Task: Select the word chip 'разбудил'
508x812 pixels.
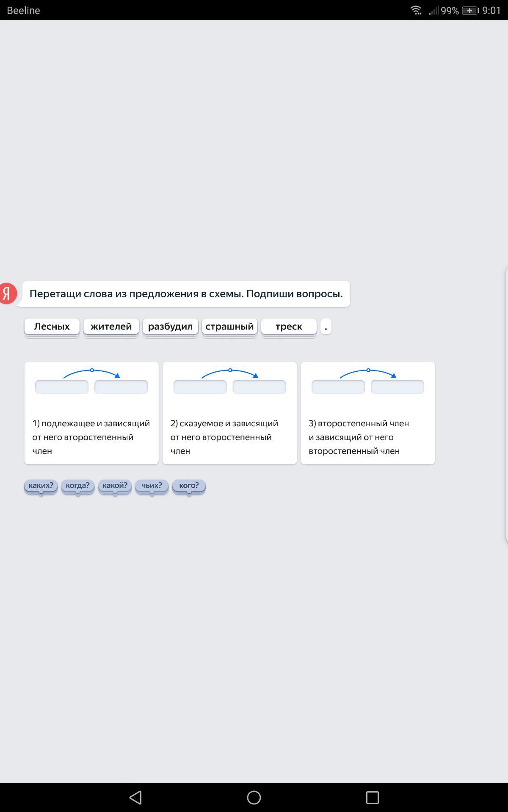Action: (x=170, y=326)
